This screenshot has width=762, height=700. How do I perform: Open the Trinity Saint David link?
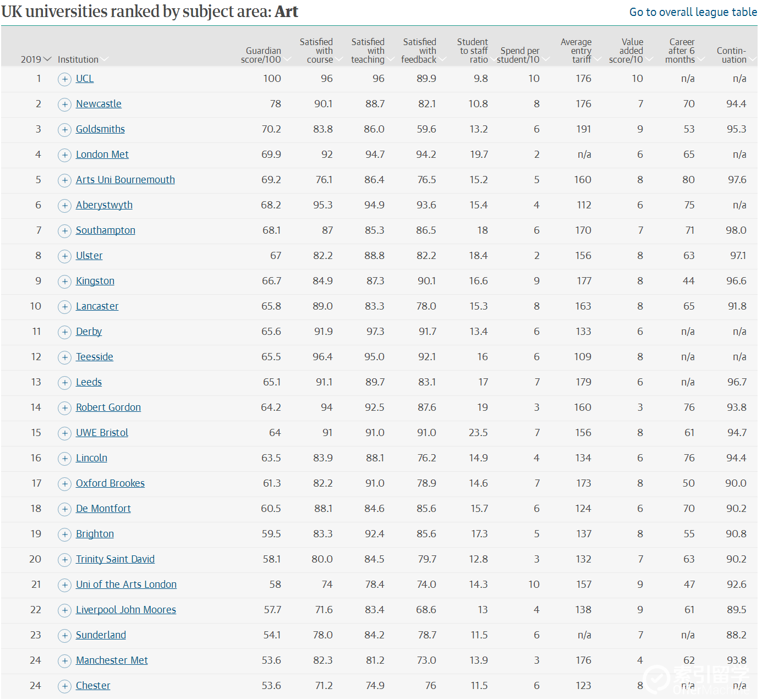pyautogui.click(x=116, y=559)
